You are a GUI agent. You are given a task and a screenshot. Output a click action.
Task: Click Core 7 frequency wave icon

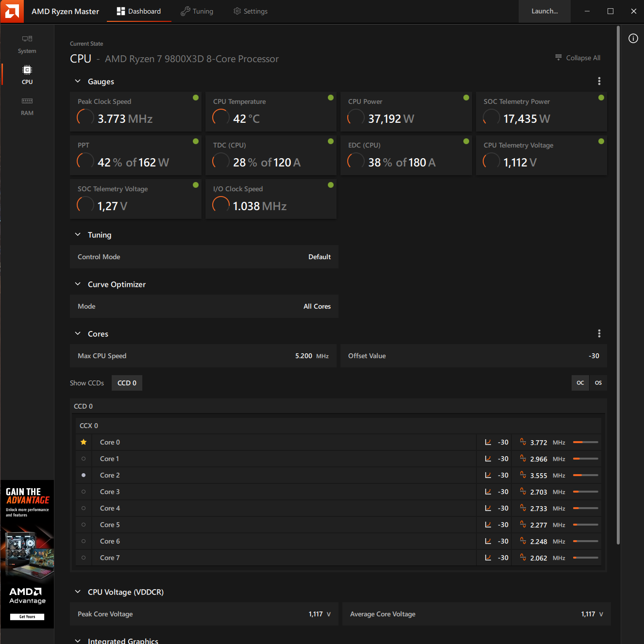tap(523, 557)
